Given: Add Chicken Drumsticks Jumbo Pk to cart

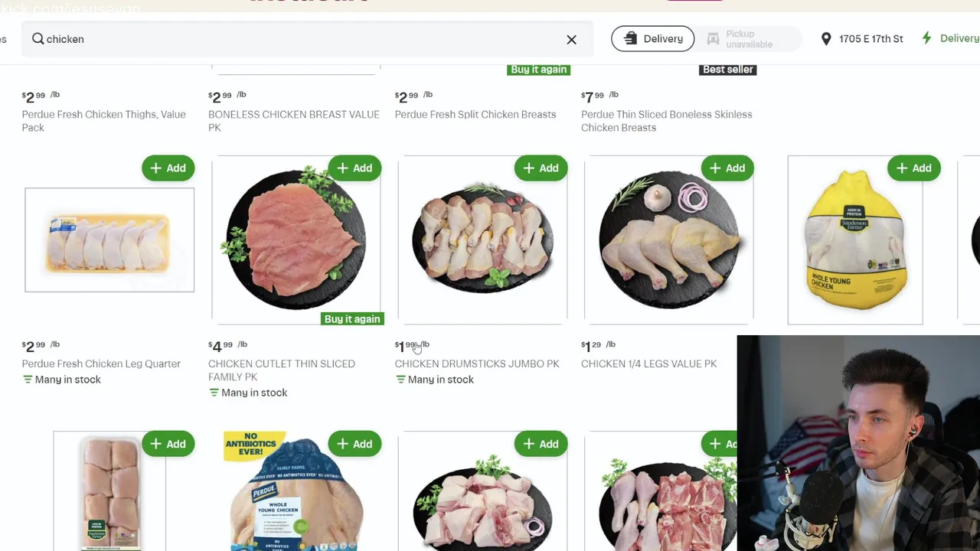Looking at the screenshot, I should (541, 168).
